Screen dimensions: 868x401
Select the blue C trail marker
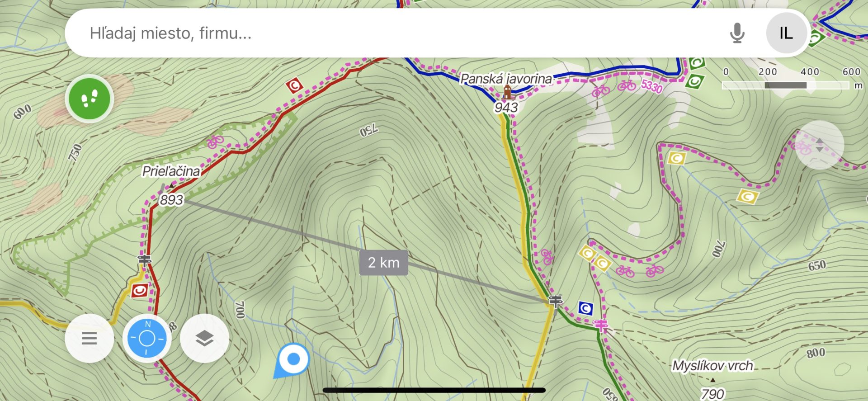coord(585,309)
